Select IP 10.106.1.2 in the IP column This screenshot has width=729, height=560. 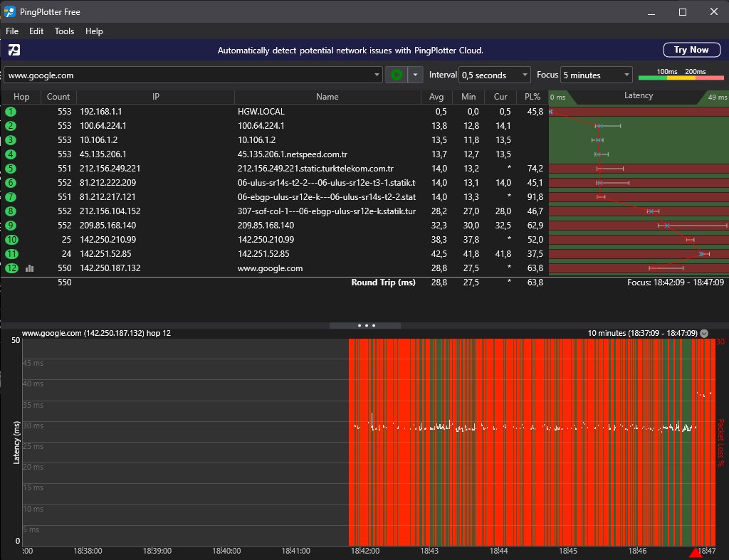pos(98,140)
